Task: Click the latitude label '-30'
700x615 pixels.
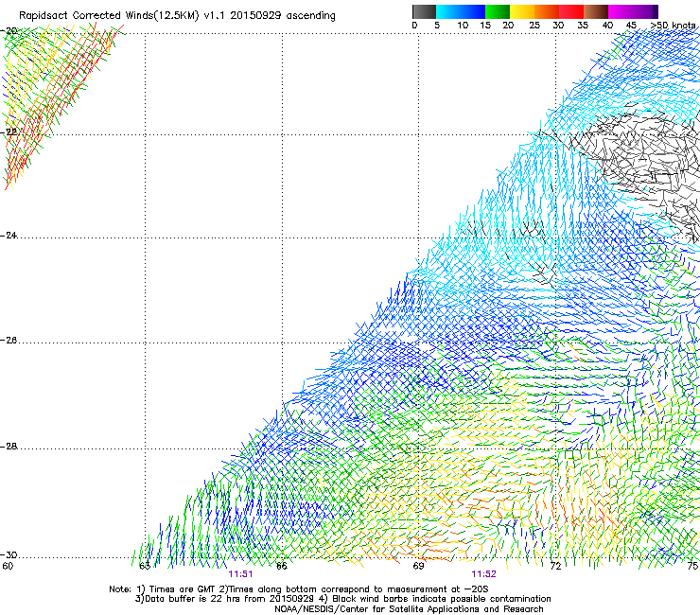Action: click(9, 554)
